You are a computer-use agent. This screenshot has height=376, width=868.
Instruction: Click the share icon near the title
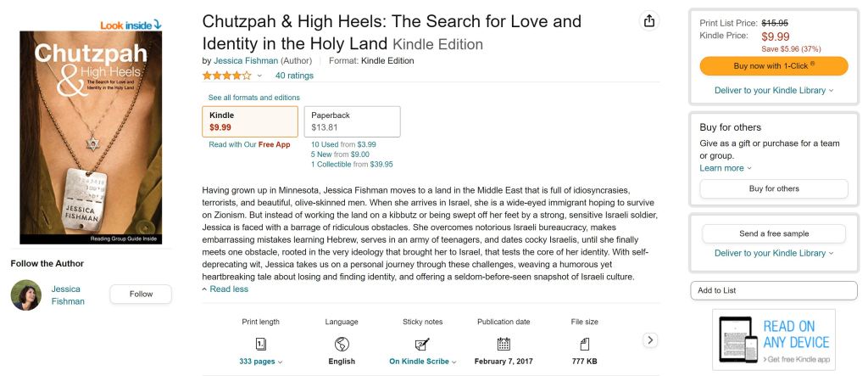click(x=649, y=21)
